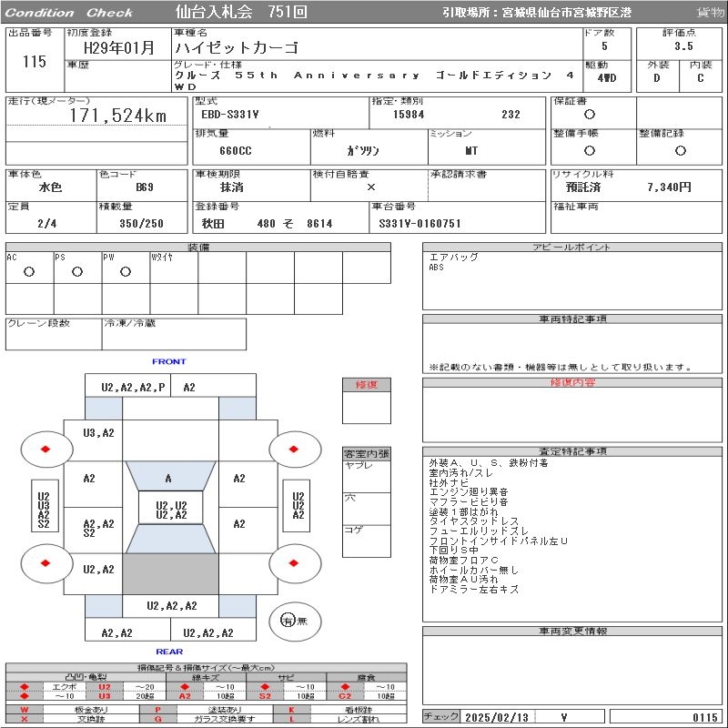Click the mileage value 171,524km

click(x=118, y=116)
